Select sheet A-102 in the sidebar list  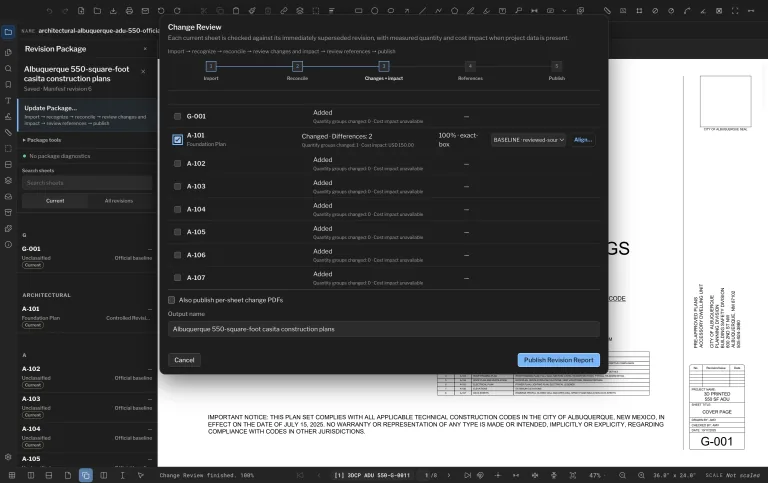(87, 376)
